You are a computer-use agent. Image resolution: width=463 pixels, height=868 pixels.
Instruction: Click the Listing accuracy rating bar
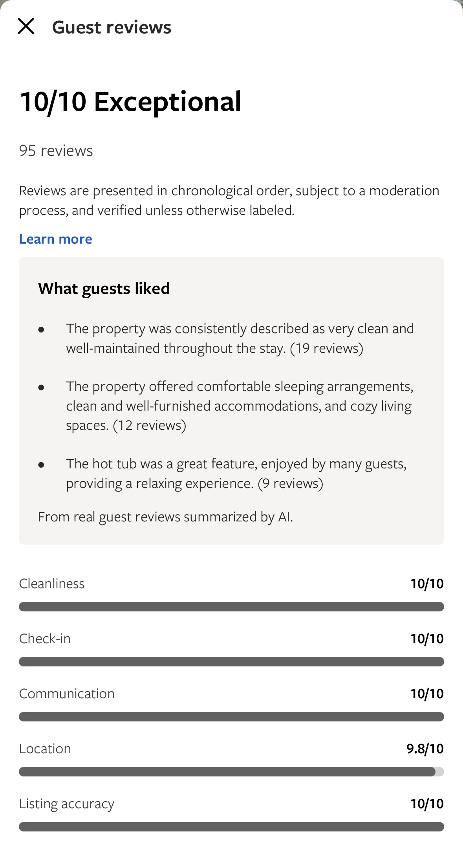click(x=231, y=827)
